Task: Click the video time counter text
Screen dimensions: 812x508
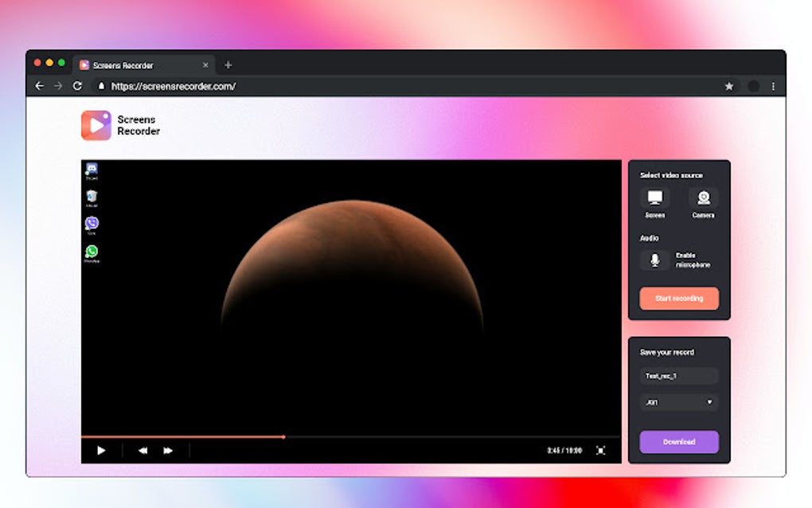Action: [564, 451]
